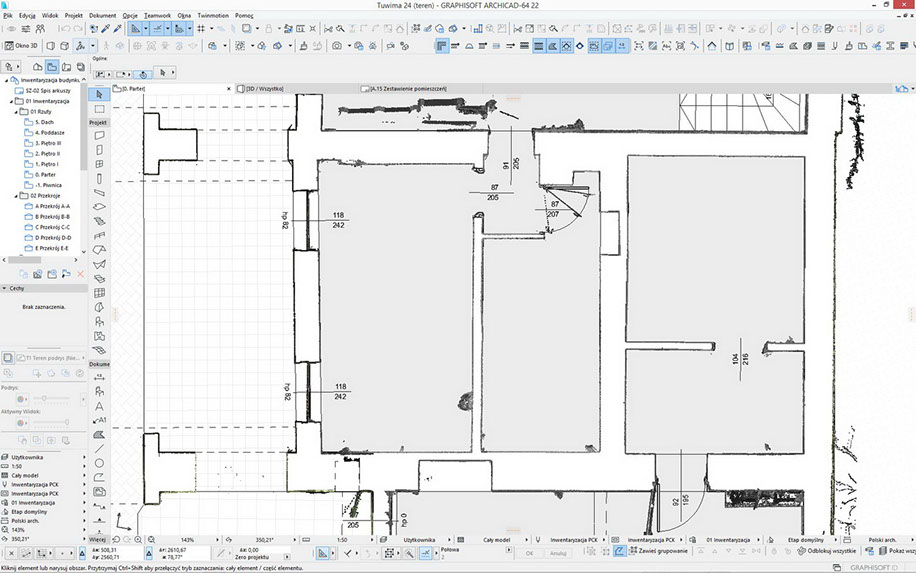Collapse the 01 Rzuty folder
Screen dimensions: 916x573
coord(21,111)
